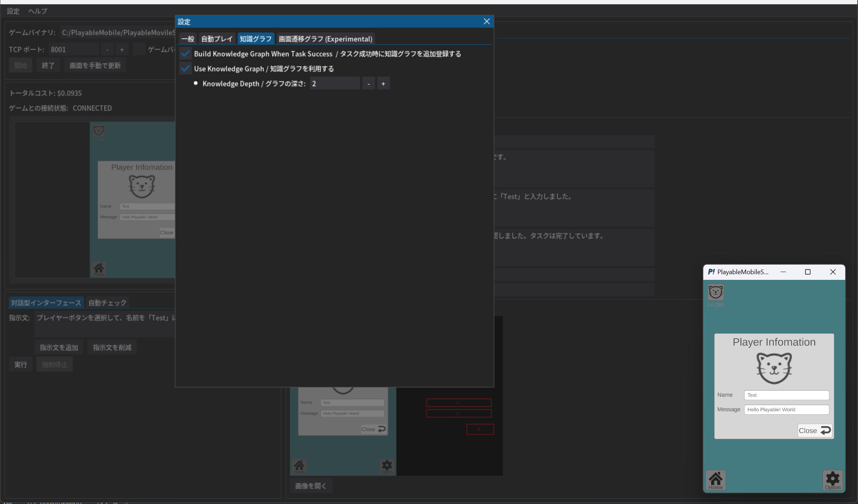Click the 画像を開く button
Screen dimensions: 858x504
[311, 486]
